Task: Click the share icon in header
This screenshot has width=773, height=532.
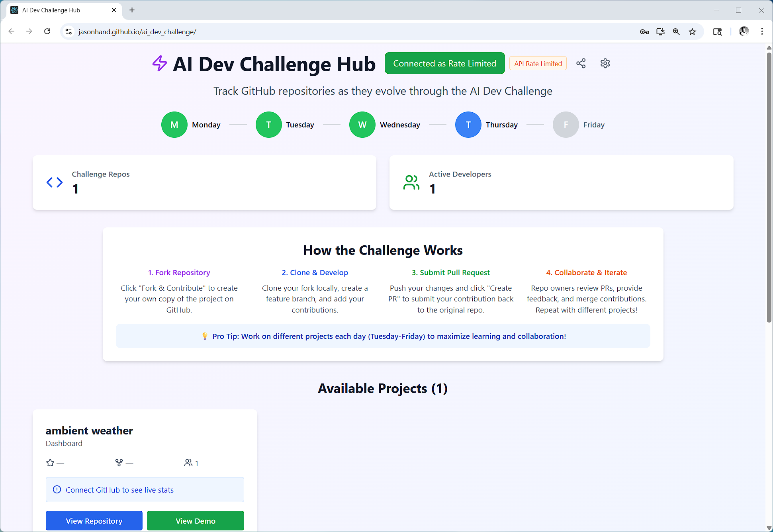Action: coord(581,63)
